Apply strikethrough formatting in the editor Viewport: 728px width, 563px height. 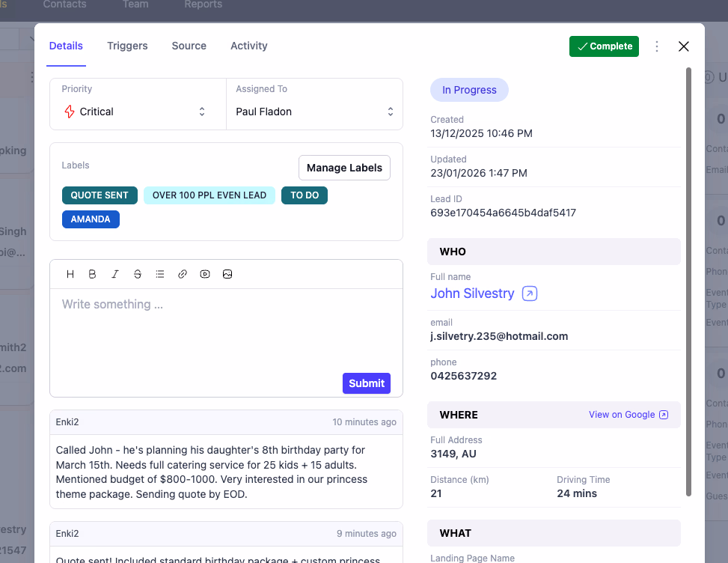(137, 274)
